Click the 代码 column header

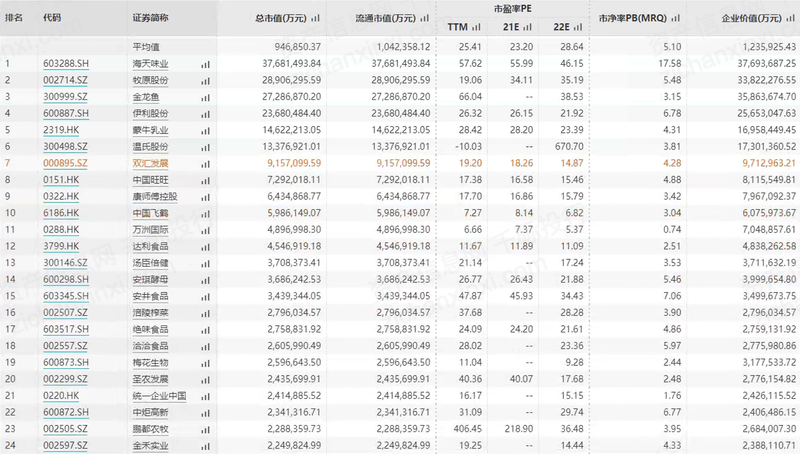point(52,18)
